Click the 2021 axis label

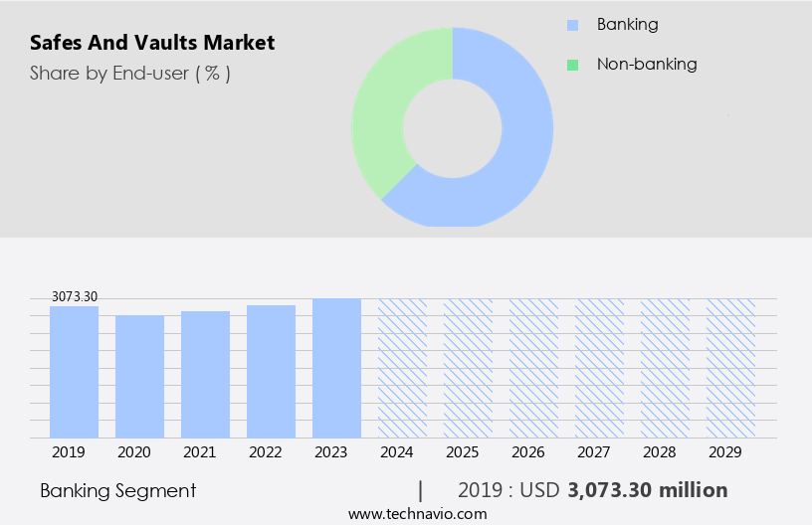199,452
